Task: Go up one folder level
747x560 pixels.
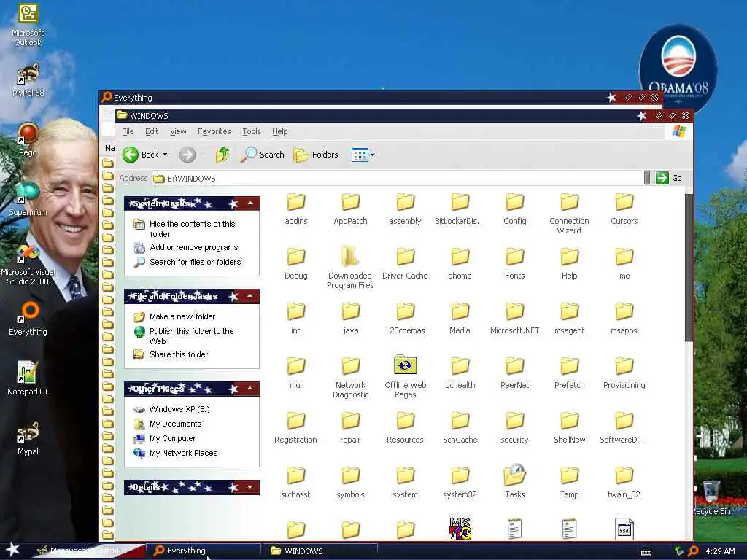Action: click(222, 155)
